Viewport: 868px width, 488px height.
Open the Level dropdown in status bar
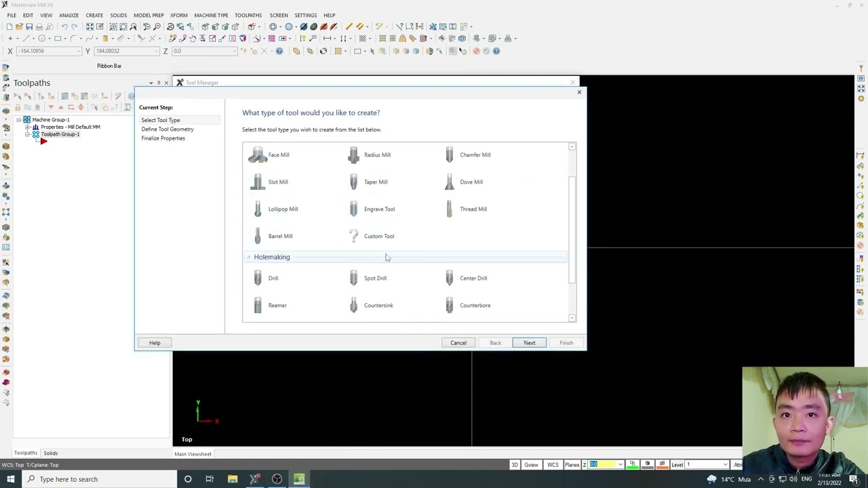726,465
